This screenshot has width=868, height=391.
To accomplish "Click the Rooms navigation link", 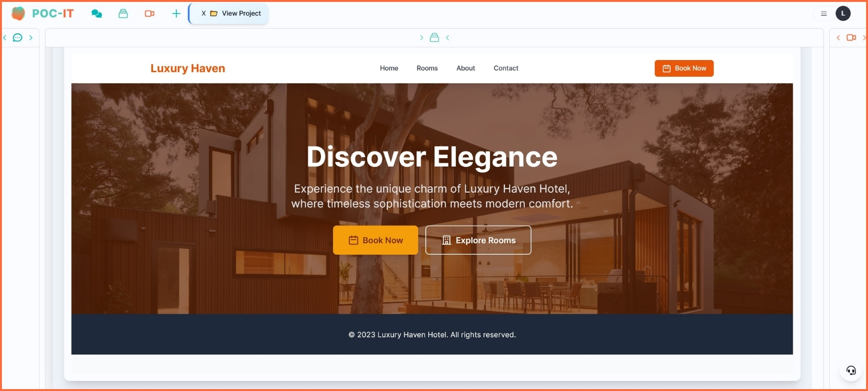I will point(427,68).
